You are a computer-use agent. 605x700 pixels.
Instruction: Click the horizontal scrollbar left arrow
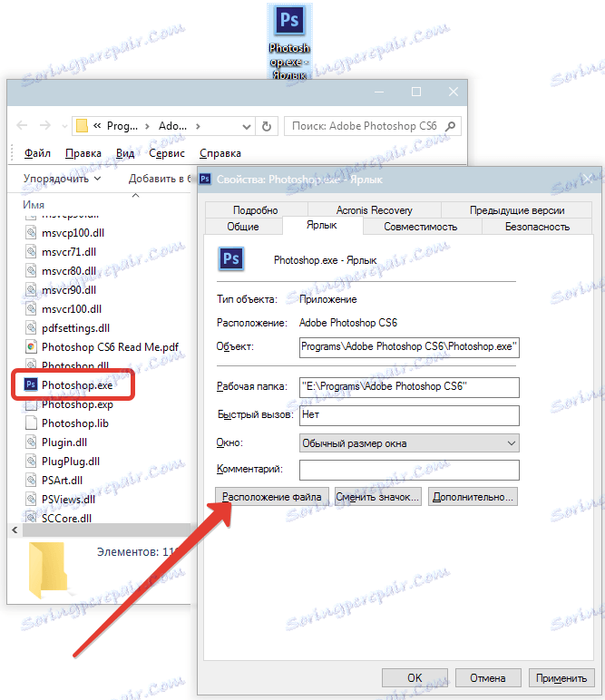15,530
